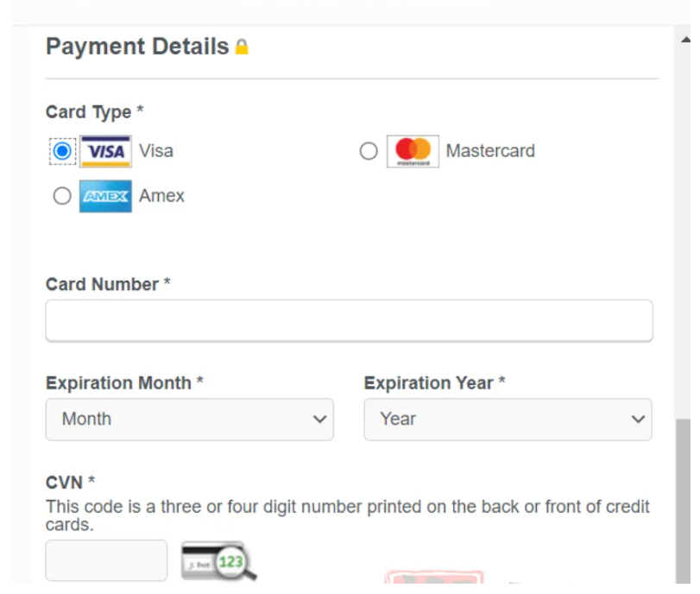Image resolution: width=700 pixels, height=594 pixels.
Task: Select the Mastercard radio button
Action: (369, 151)
